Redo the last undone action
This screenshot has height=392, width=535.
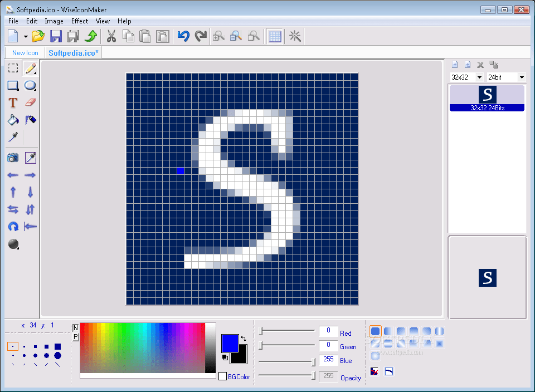tap(201, 36)
